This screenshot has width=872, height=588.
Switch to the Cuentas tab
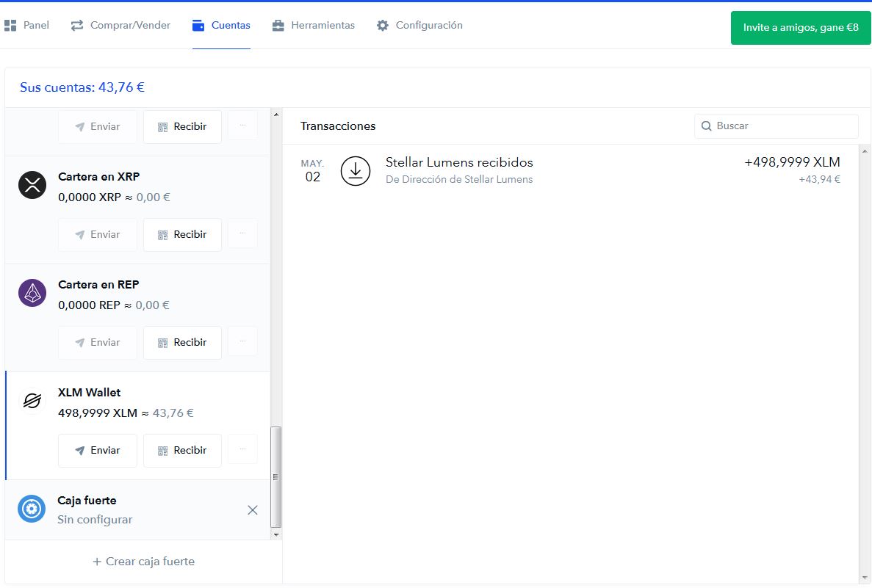pos(221,25)
